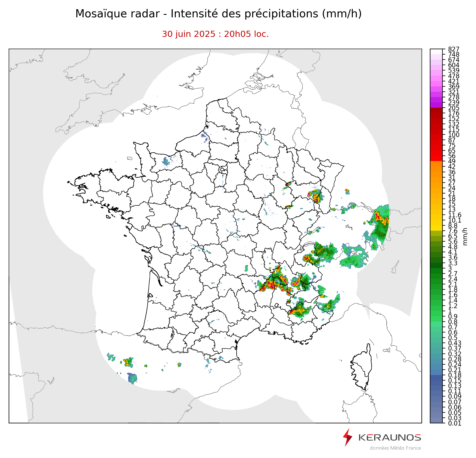Screen dimensions: 476x458
Task: Click the '7.6' label on the color scale
Action: coord(453,231)
